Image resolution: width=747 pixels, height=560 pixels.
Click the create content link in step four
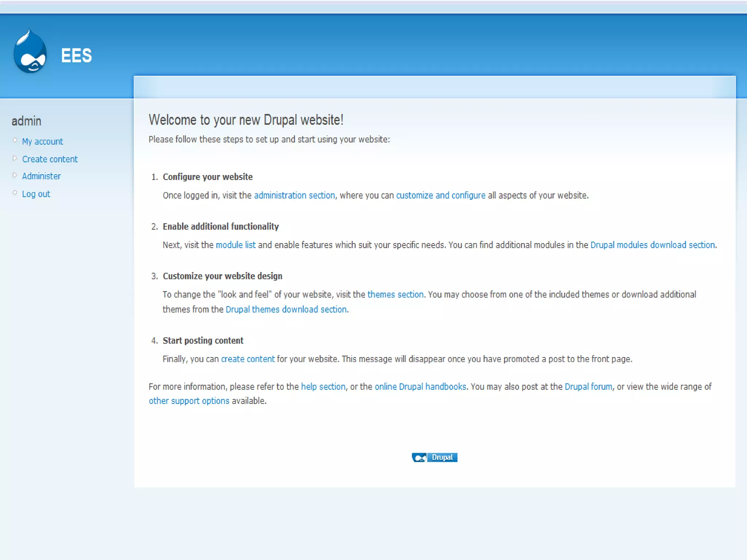coord(248,359)
